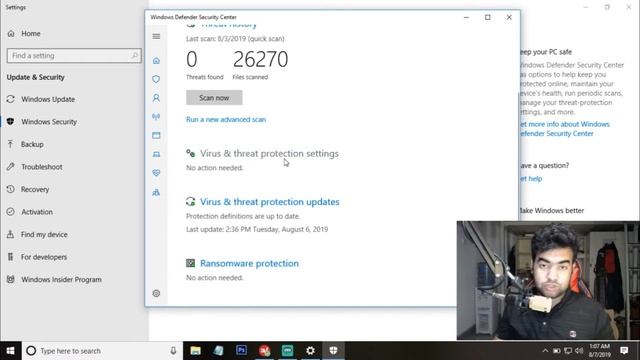Screen dimensions: 640x360
Task: Select Home in Settings sidebar
Action: click(31, 33)
